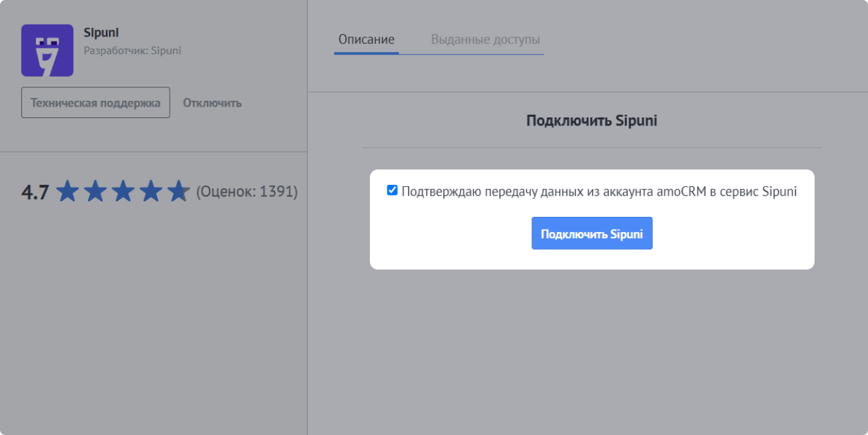This screenshot has height=435, width=868.
Task: Click the Sipuni app title
Action: pyautogui.click(x=101, y=32)
